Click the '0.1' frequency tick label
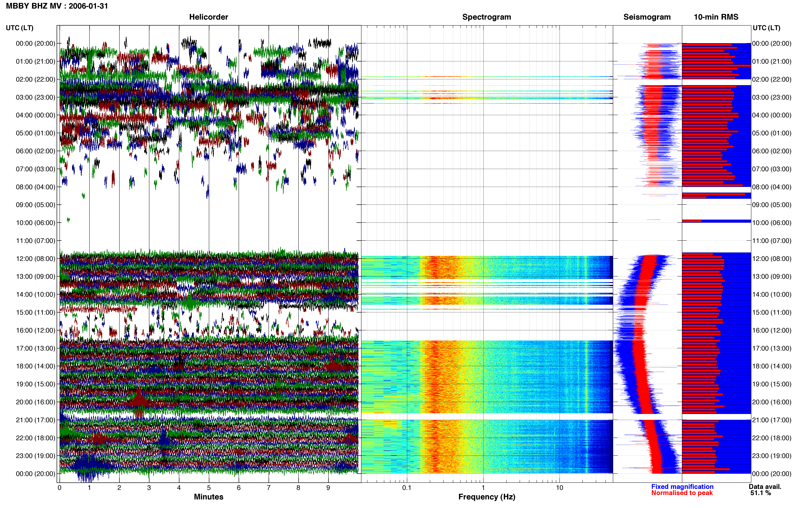The height and width of the screenshot is (508, 812). click(x=407, y=487)
